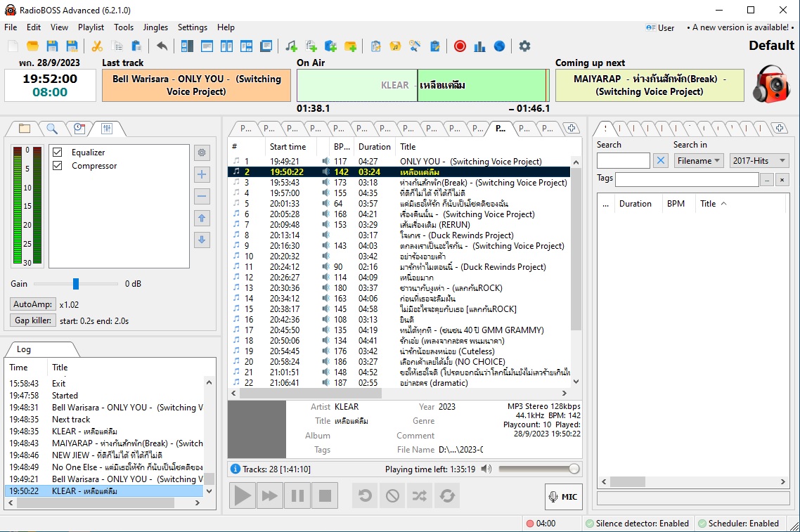The image size is (800, 532).
Task: Cut selected tracks with scissors icon
Action: [97, 46]
